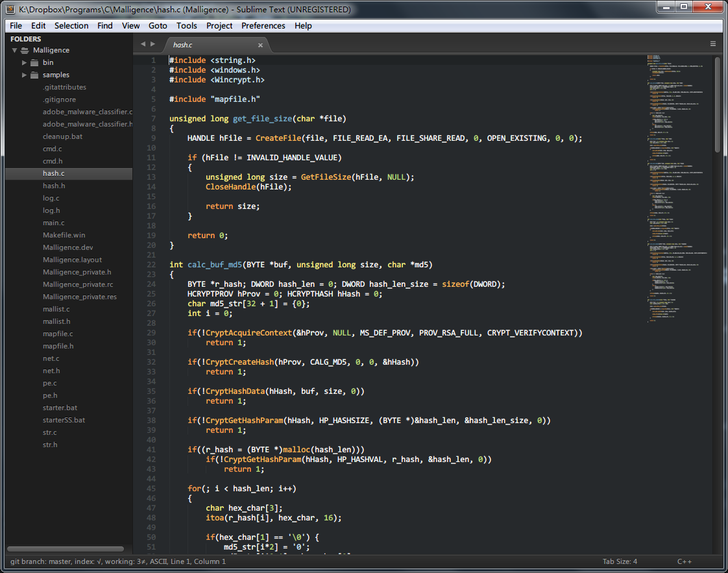Change Tab Size: 4 setting
Image resolution: width=728 pixels, height=573 pixels.
point(620,561)
